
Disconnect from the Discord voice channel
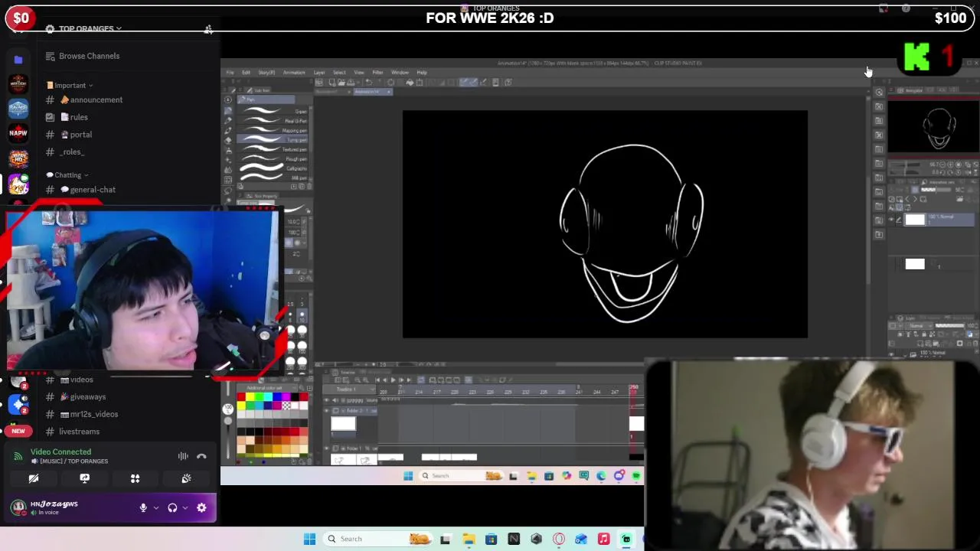point(201,456)
